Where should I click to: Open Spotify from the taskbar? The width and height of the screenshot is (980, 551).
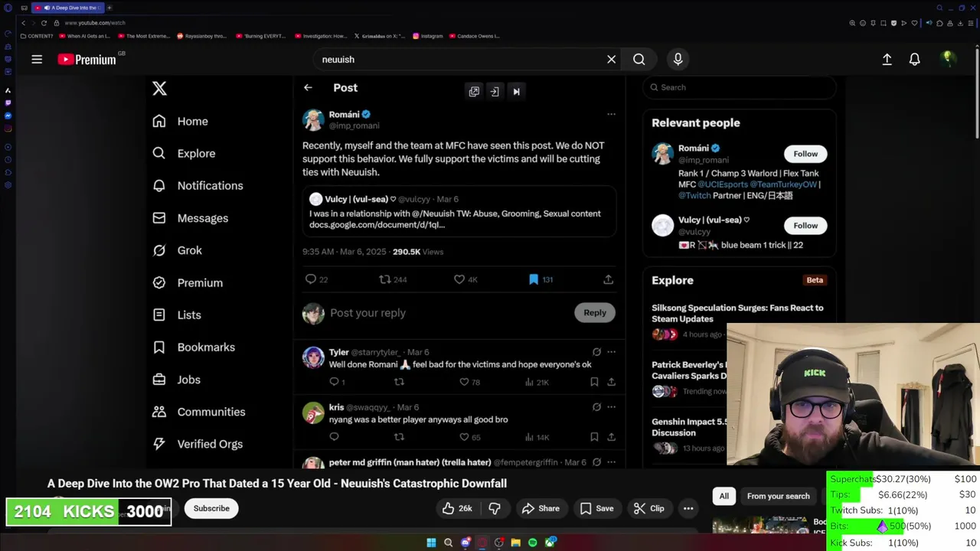click(x=533, y=543)
